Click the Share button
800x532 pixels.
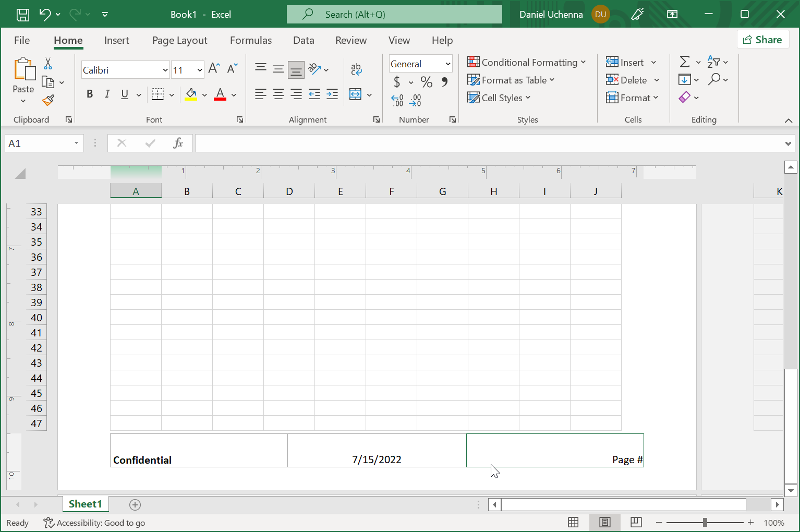coord(762,40)
